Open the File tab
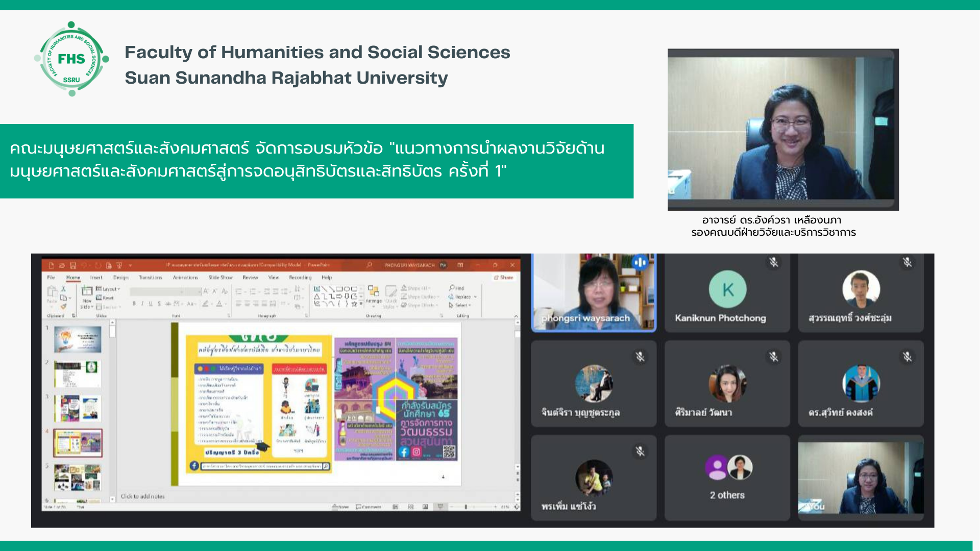The image size is (980, 551). (51, 278)
